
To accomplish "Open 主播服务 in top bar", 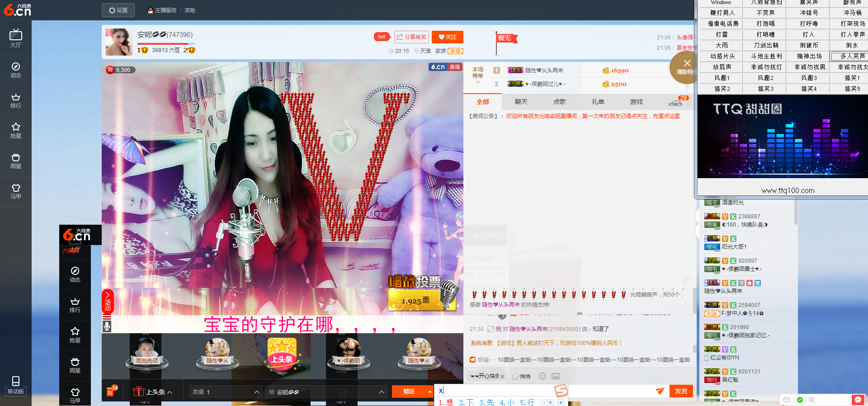I will pos(162,10).
